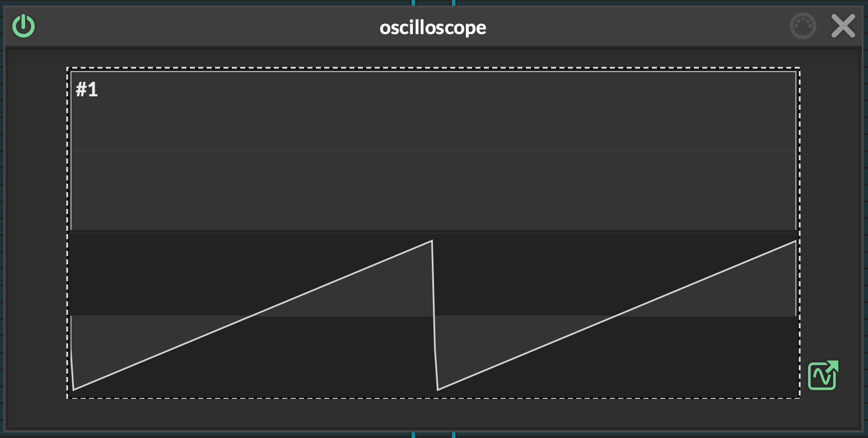Image resolution: width=868 pixels, height=438 pixels.
Task: Click the MIDI connector icon
Action: point(802,26)
